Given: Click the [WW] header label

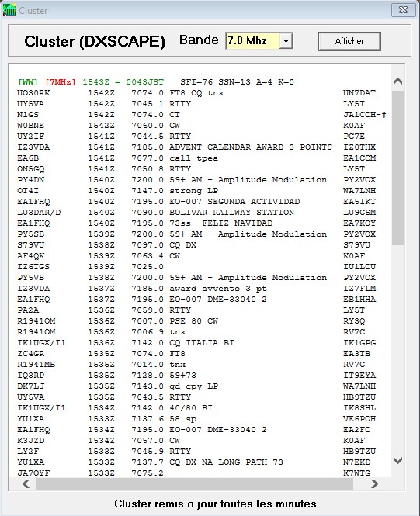Looking at the screenshot, I should [28, 82].
